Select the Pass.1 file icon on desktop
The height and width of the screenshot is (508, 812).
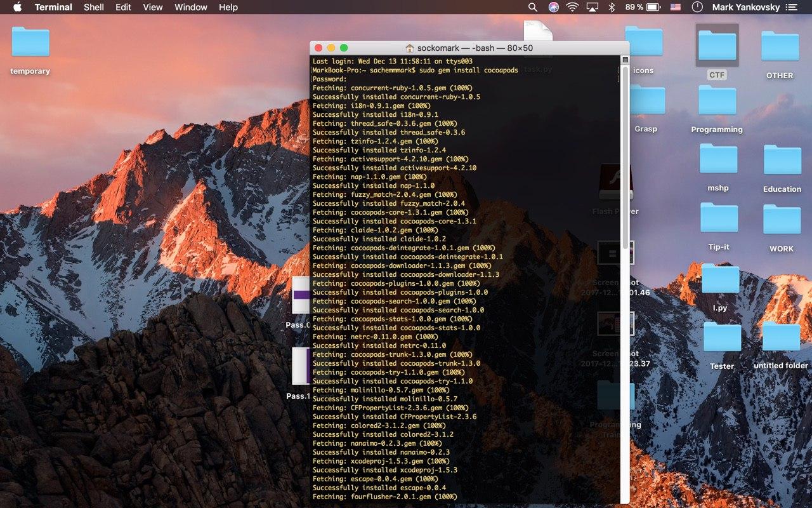pos(301,366)
